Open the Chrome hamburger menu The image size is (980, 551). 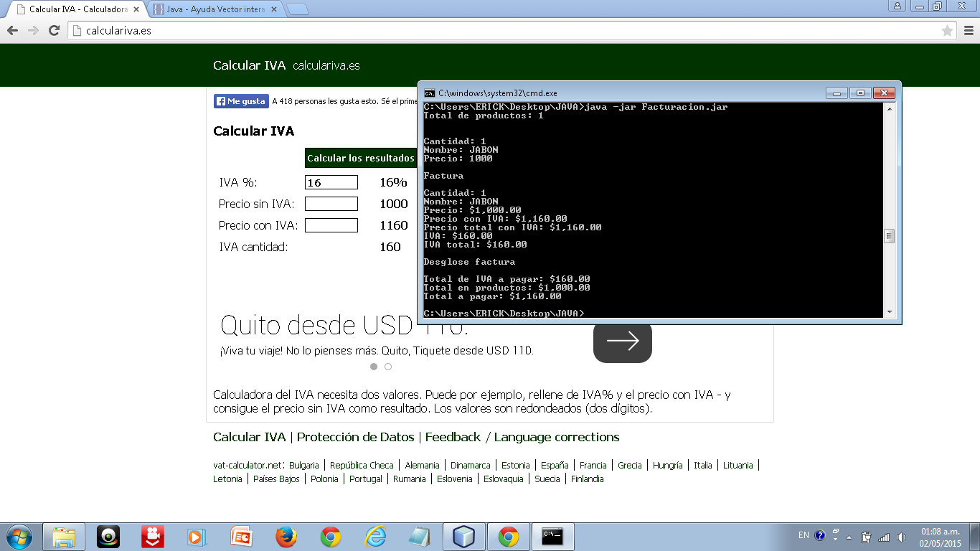tap(967, 31)
